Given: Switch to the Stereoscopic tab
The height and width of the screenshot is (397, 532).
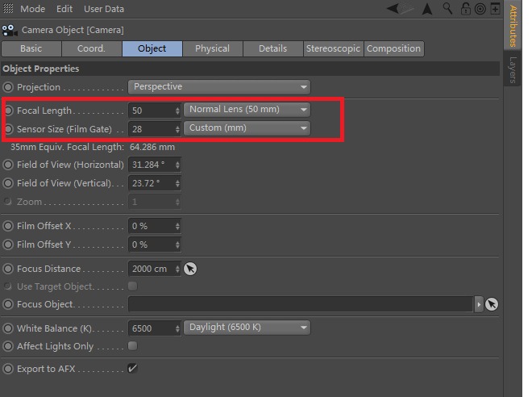Looking at the screenshot, I should click(x=334, y=48).
